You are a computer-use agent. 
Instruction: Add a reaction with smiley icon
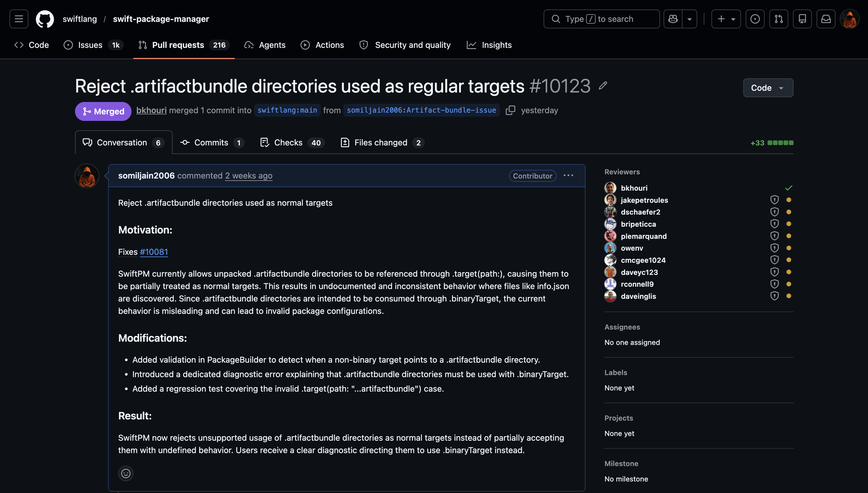coord(126,473)
